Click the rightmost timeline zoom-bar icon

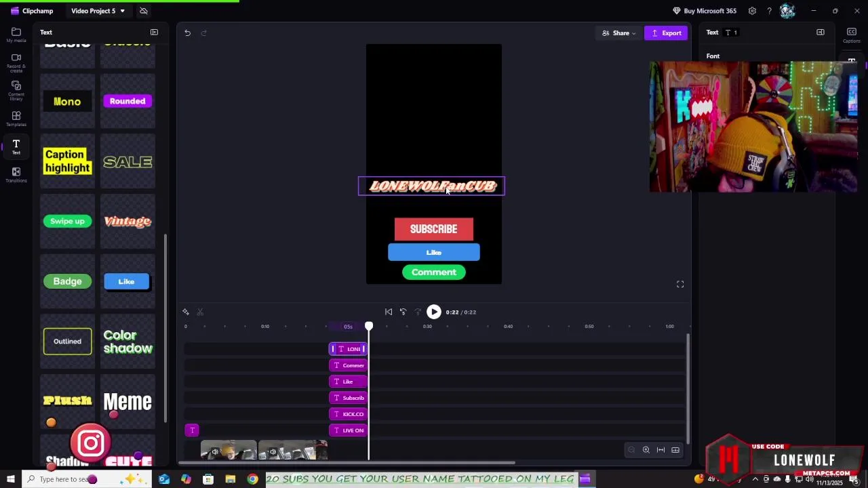675,450
